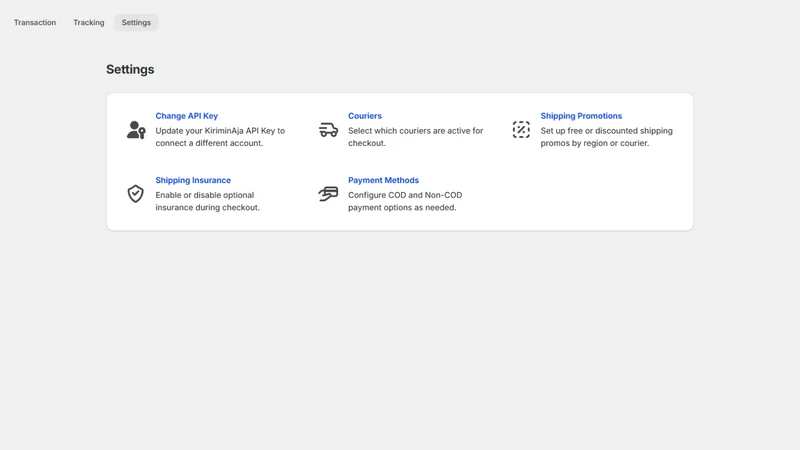The width and height of the screenshot is (800, 450).
Task: Open the Tracking tab
Action: (89, 22)
